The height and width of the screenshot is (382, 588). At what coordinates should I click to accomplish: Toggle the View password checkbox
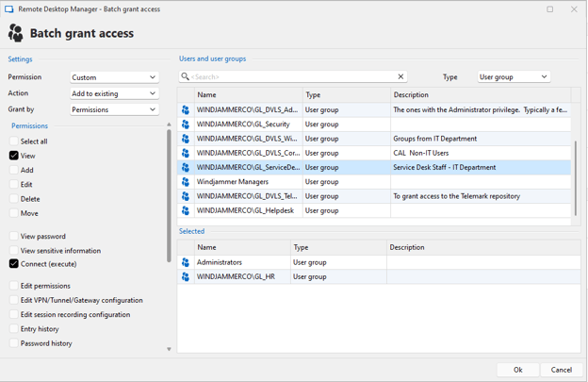[14, 237]
